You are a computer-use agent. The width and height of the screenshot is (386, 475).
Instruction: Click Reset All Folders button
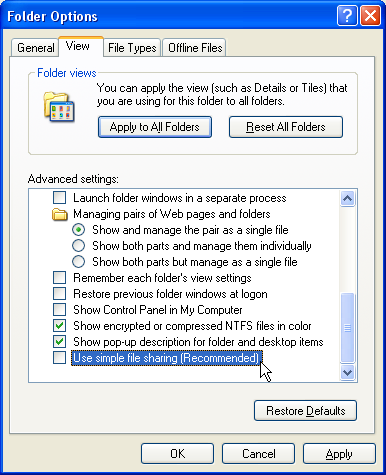point(286,127)
